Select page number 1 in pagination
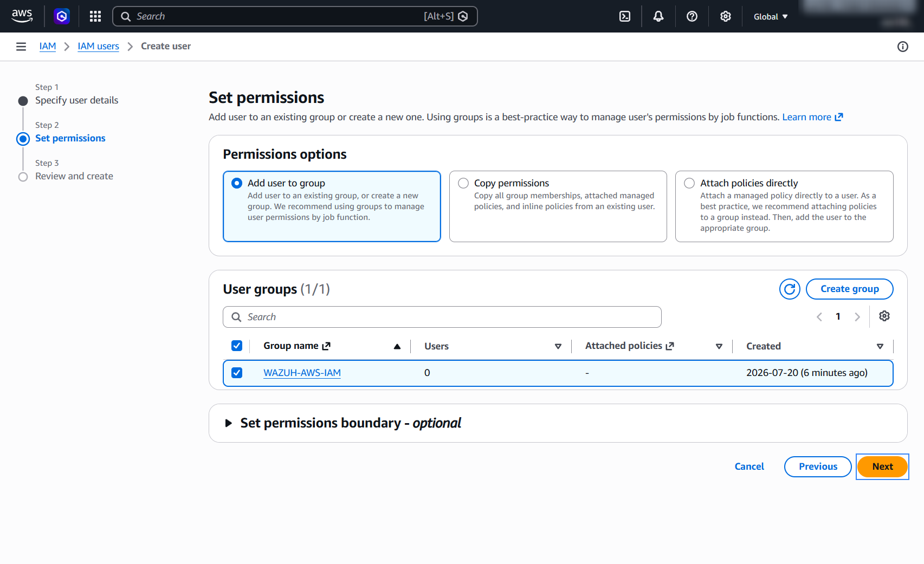 pos(838,316)
